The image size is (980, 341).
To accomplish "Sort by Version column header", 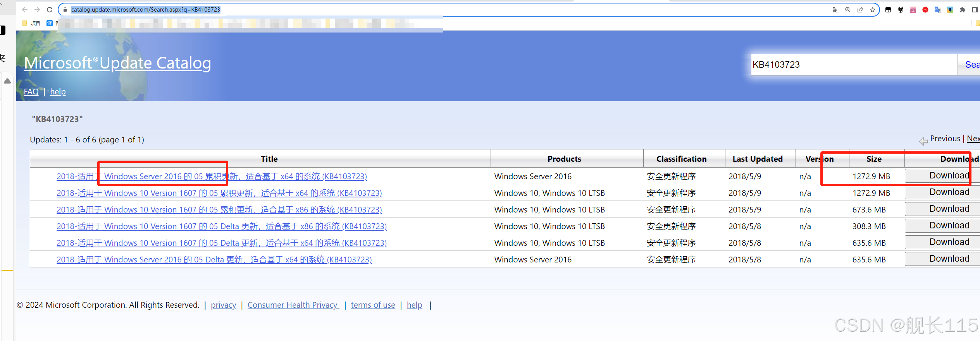I will tap(820, 159).
